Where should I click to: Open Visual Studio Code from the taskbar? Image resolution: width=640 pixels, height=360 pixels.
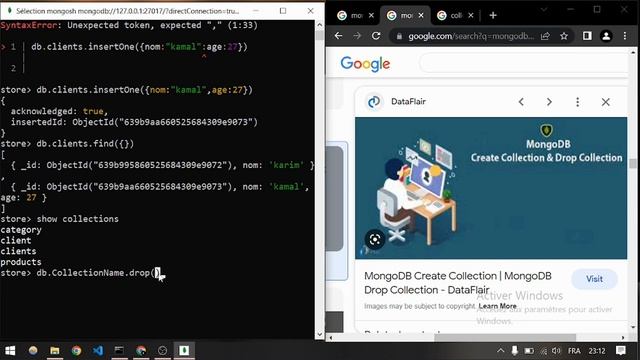(x=98, y=351)
